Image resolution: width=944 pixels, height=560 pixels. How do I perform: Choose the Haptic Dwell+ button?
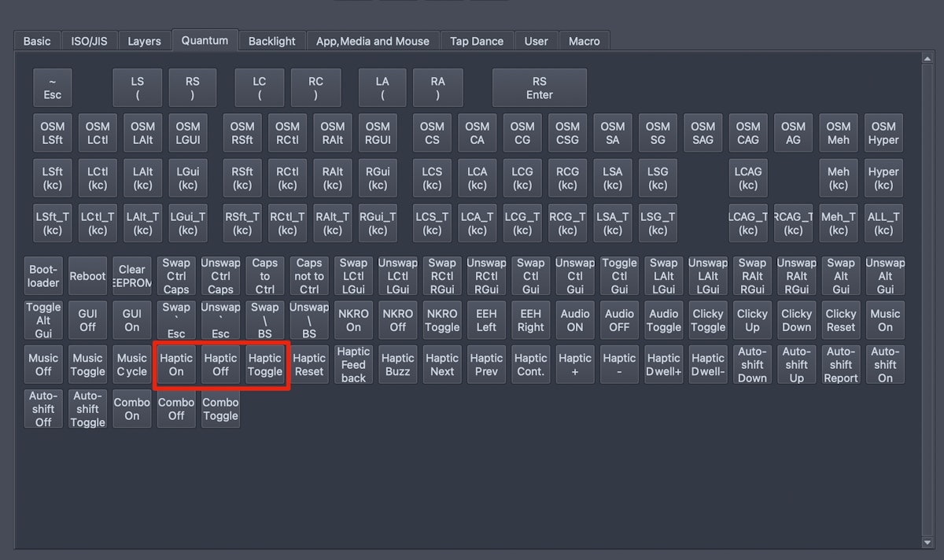664,365
